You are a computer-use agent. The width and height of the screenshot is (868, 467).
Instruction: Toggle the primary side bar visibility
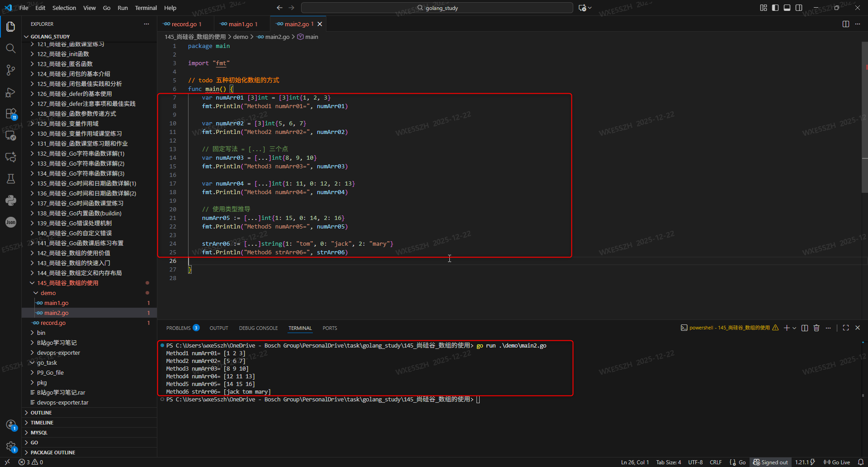775,8
